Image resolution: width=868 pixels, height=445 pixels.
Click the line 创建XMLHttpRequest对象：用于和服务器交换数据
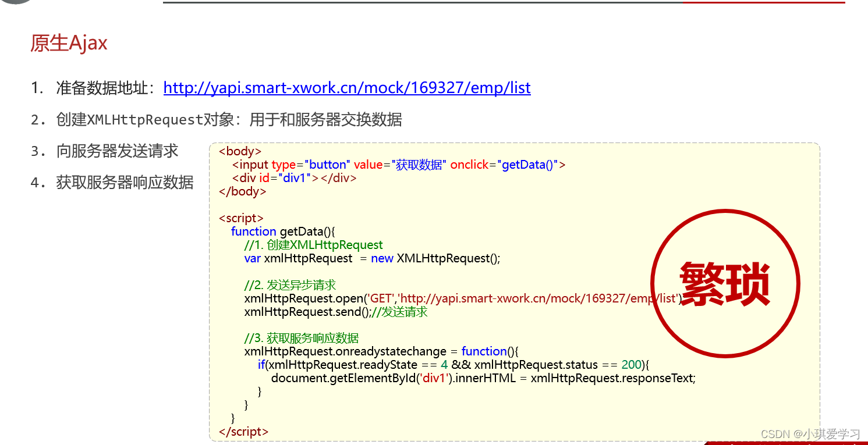pyautogui.click(x=229, y=120)
